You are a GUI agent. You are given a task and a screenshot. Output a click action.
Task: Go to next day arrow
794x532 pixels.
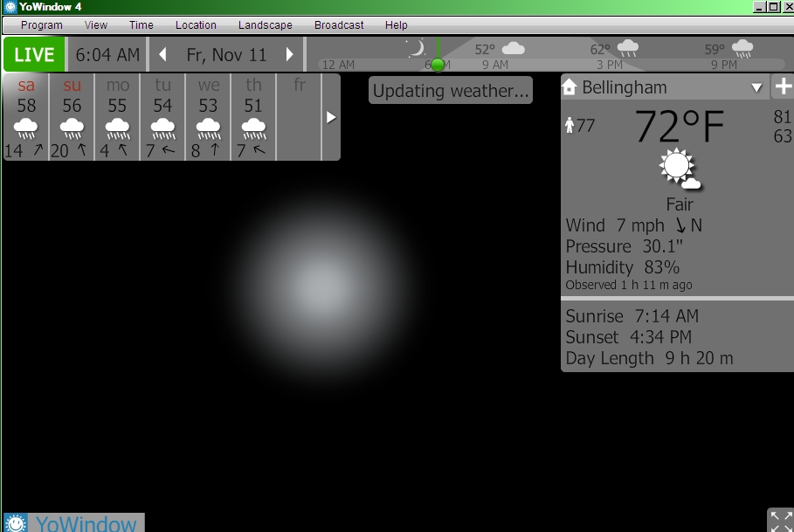pos(291,55)
